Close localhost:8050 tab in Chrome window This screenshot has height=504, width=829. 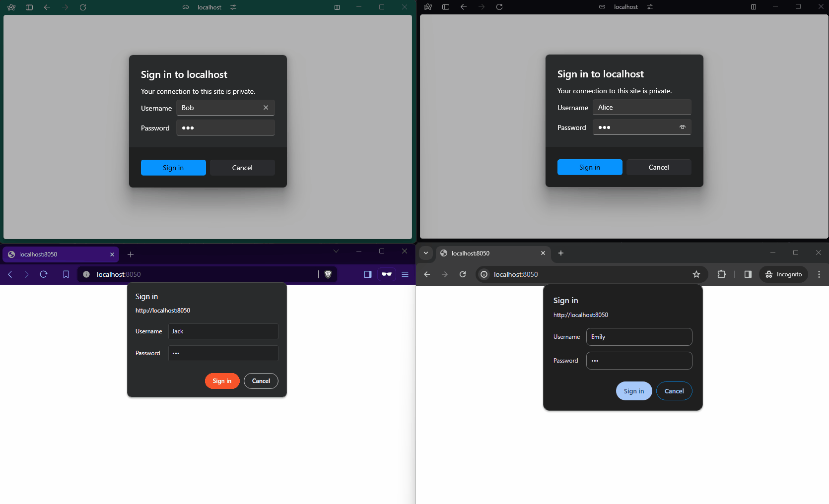543,253
